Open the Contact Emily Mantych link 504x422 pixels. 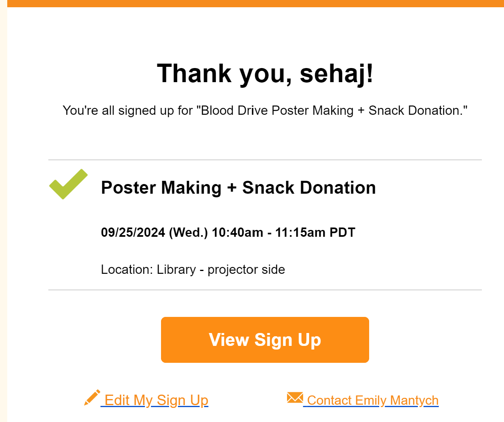pyautogui.click(x=372, y=400)
